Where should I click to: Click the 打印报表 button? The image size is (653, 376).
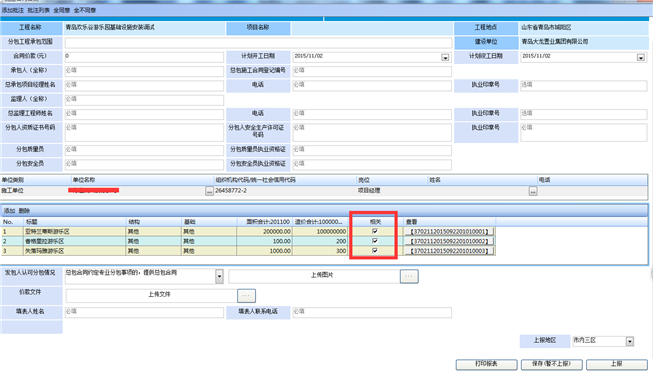click(x=486, y=364)
